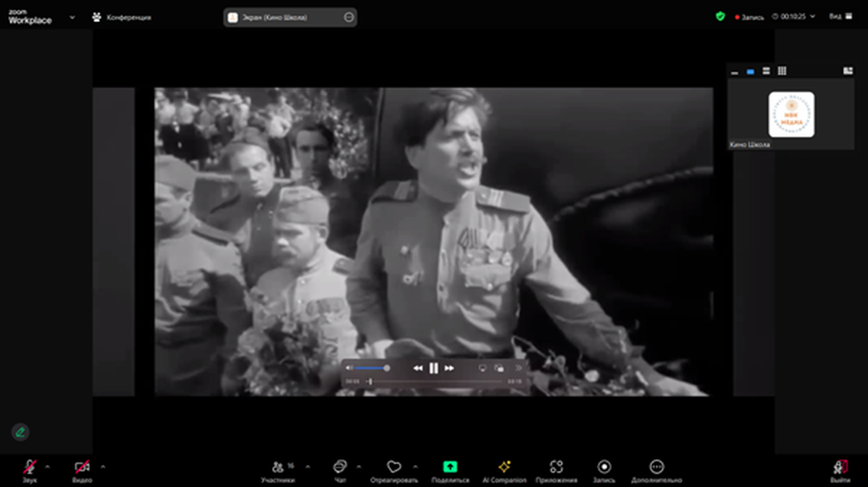Viewport: 868px width, 487px height.
Task: Expand the meeting timer dropdown chevron
Action: pos(813,16)
